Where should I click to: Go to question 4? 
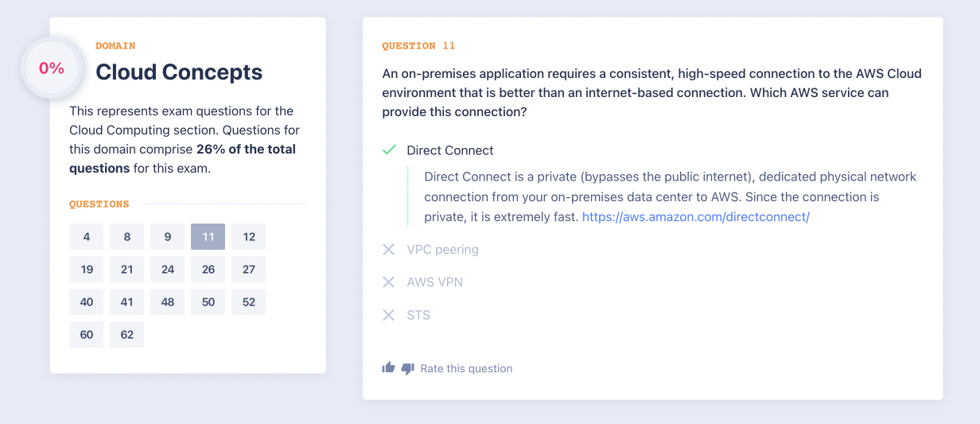(x=86, y=237)
